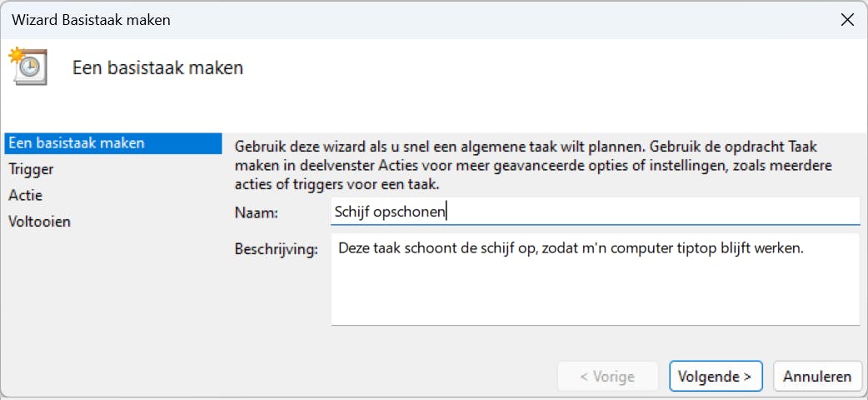Click the 'Naam:' label
This screenshot has width=868, height=400.
pyautogui.click(x=257, y=212)
